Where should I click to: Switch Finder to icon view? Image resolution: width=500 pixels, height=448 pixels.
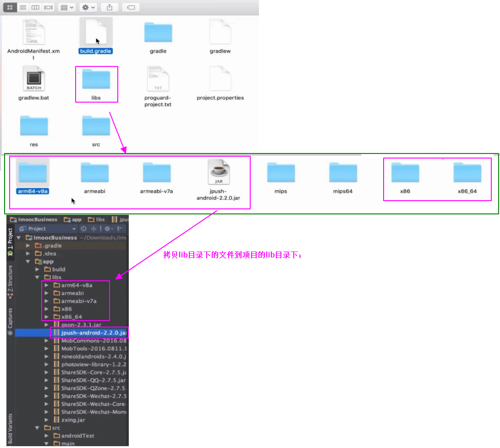(x=10, y=7)
